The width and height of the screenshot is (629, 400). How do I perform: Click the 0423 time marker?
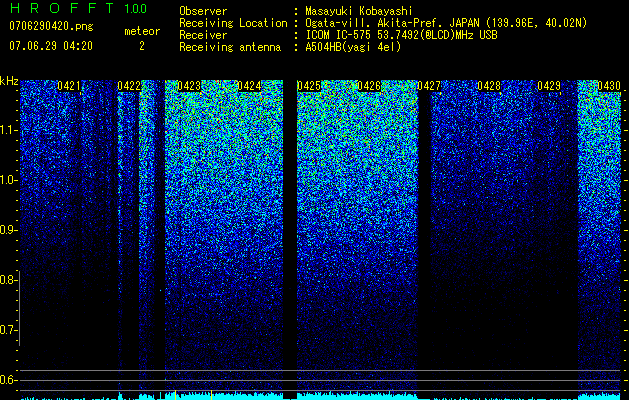[x=189, y=86]
